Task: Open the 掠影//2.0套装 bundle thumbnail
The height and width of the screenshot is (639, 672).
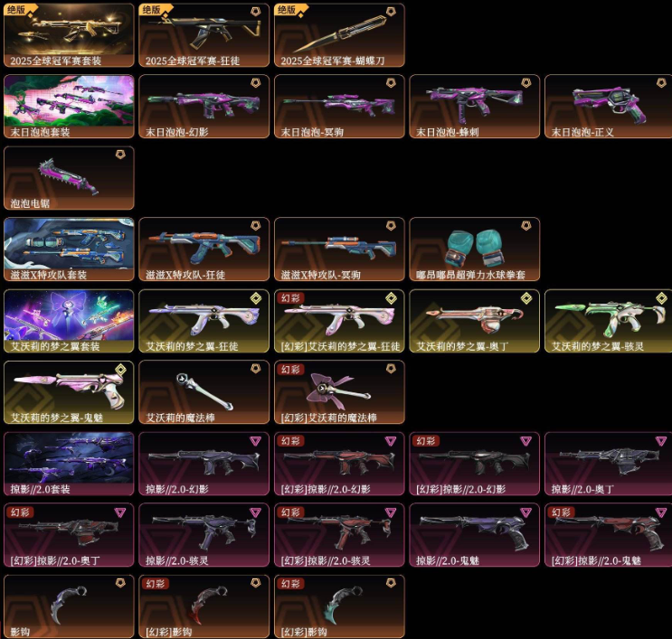Action: point(69,464)
